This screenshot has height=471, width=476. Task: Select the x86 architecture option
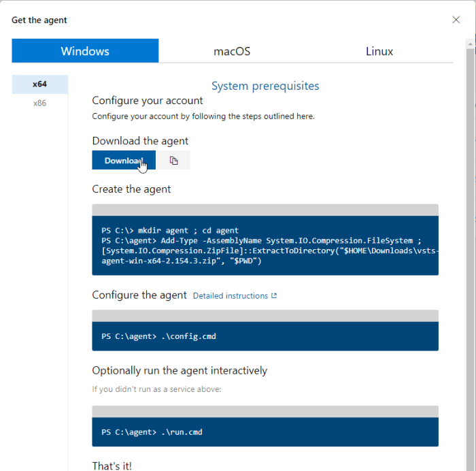(x=39, y=103)
